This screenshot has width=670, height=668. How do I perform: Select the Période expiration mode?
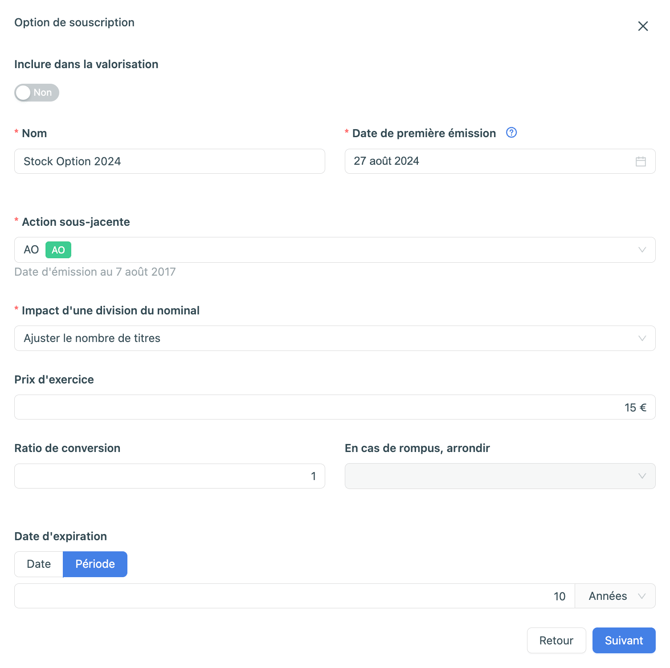point(95,564)
